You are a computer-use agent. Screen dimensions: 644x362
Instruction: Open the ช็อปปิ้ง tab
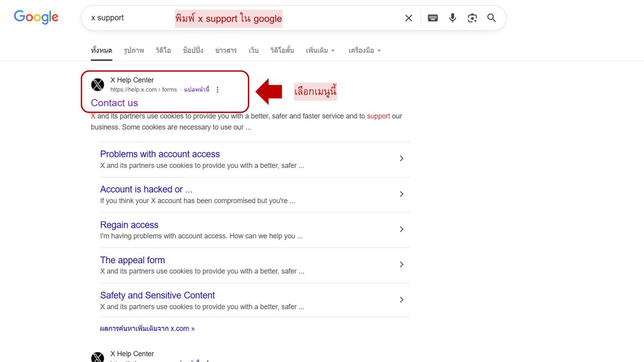(x=193, y=50)
